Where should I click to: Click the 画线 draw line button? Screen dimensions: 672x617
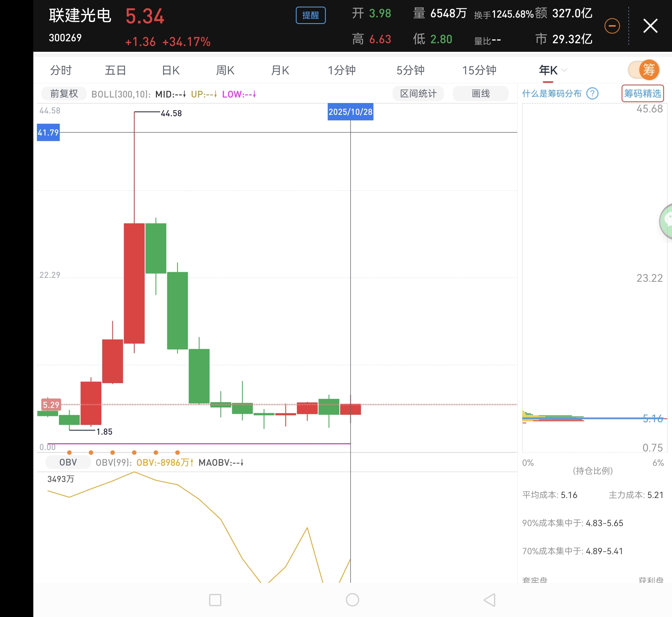click(x=480, y=94)
